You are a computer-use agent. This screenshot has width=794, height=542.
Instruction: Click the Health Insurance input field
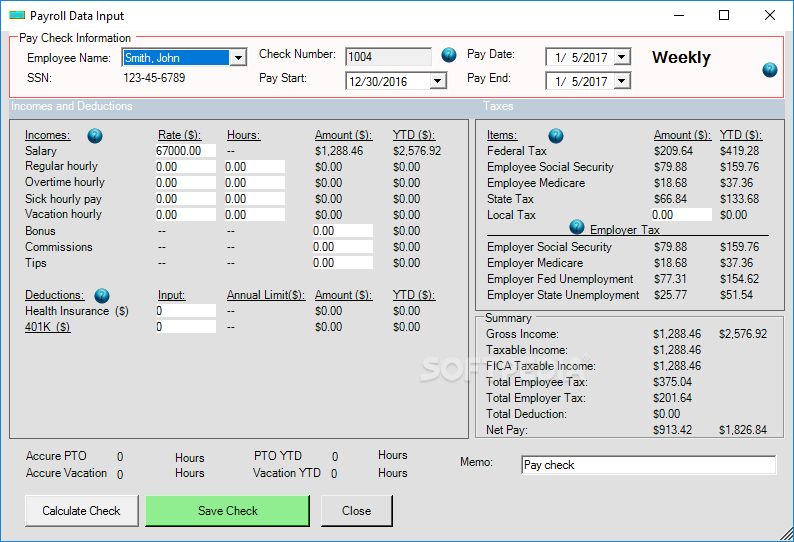pyautogui.click(x=186, y=311)
